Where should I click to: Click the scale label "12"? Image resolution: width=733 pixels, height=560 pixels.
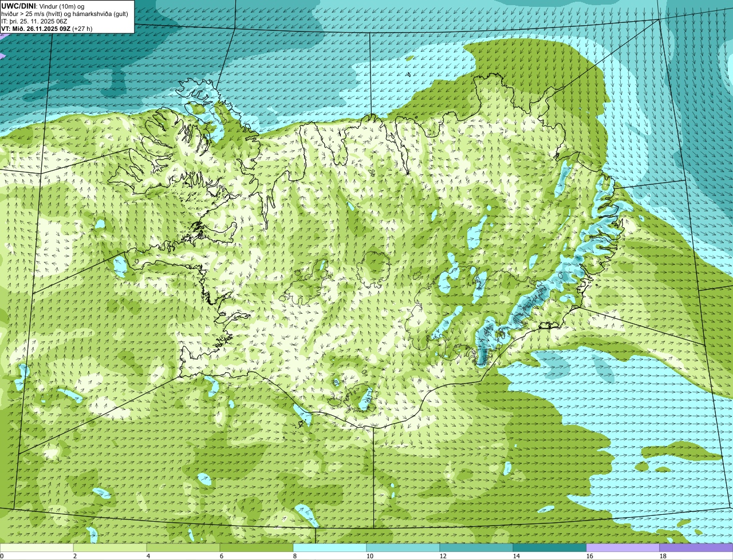[443, 556]
